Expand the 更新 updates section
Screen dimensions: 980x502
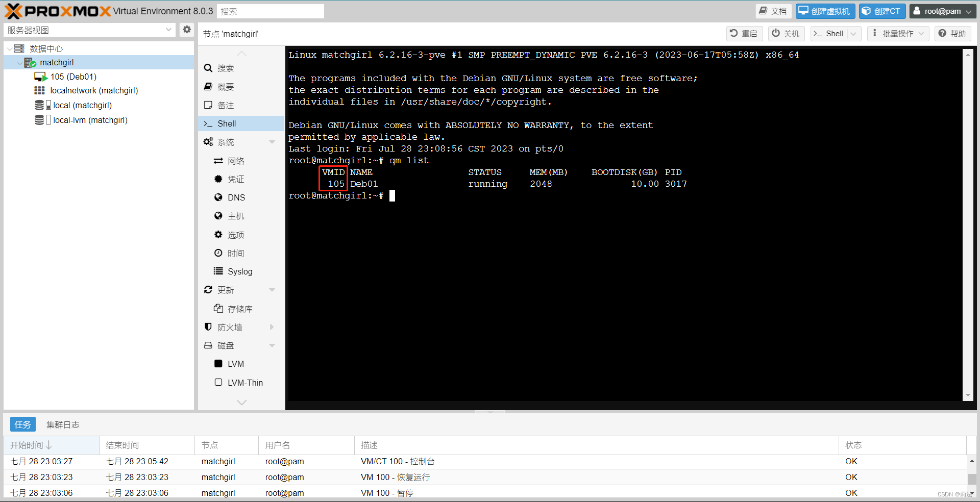(272, 289)
